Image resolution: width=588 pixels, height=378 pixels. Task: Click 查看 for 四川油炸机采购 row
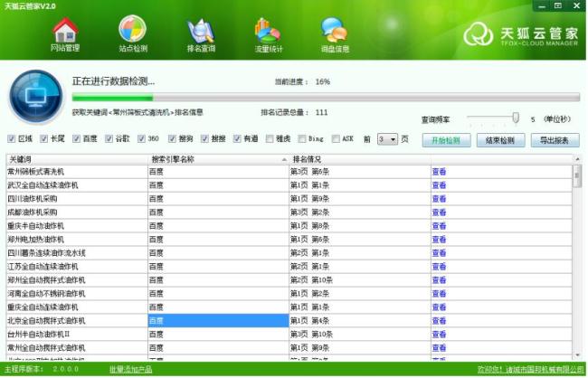point(439,199)
